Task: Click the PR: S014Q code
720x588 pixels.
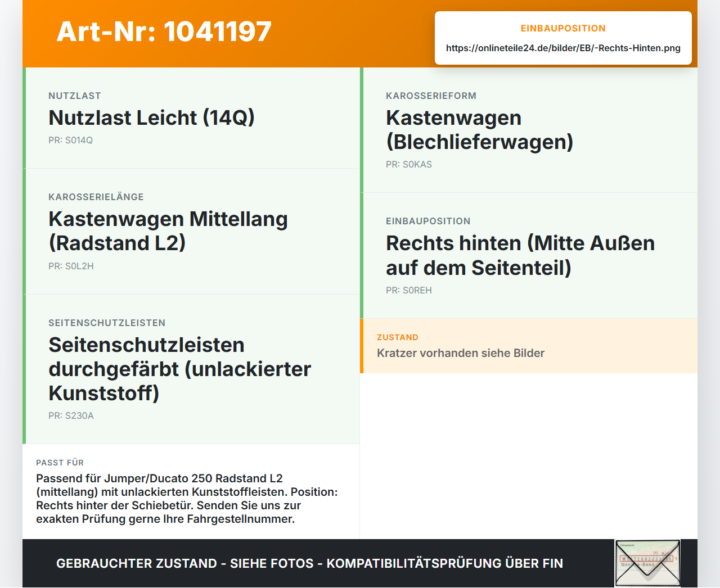Action: click(x=71, y=141)
